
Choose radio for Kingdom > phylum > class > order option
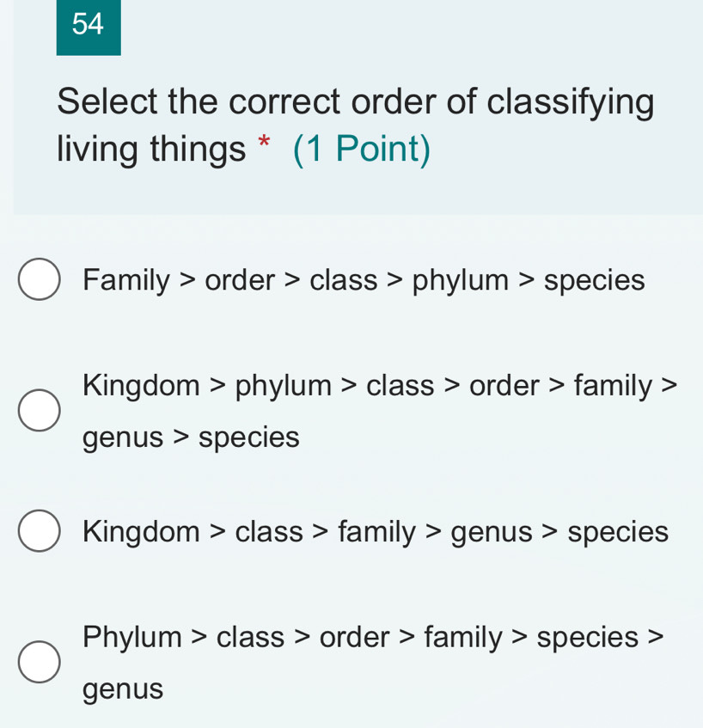[x=40, y=411]
